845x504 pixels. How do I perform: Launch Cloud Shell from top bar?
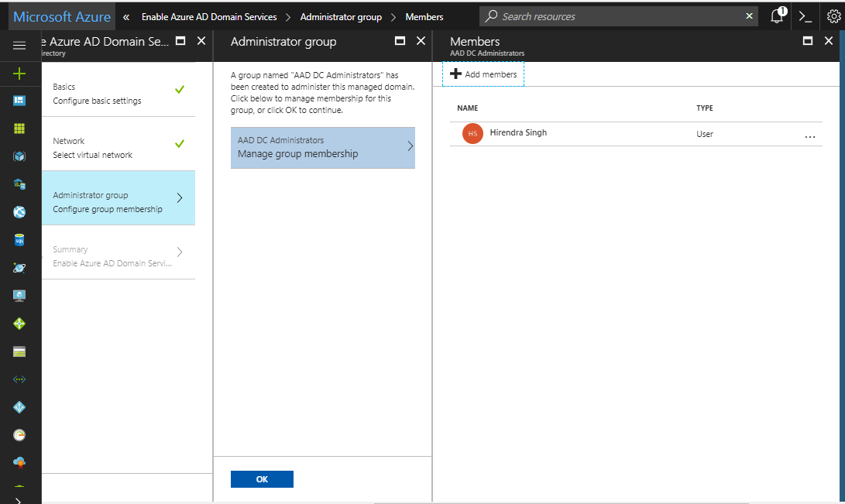click(x=805, y=17)
